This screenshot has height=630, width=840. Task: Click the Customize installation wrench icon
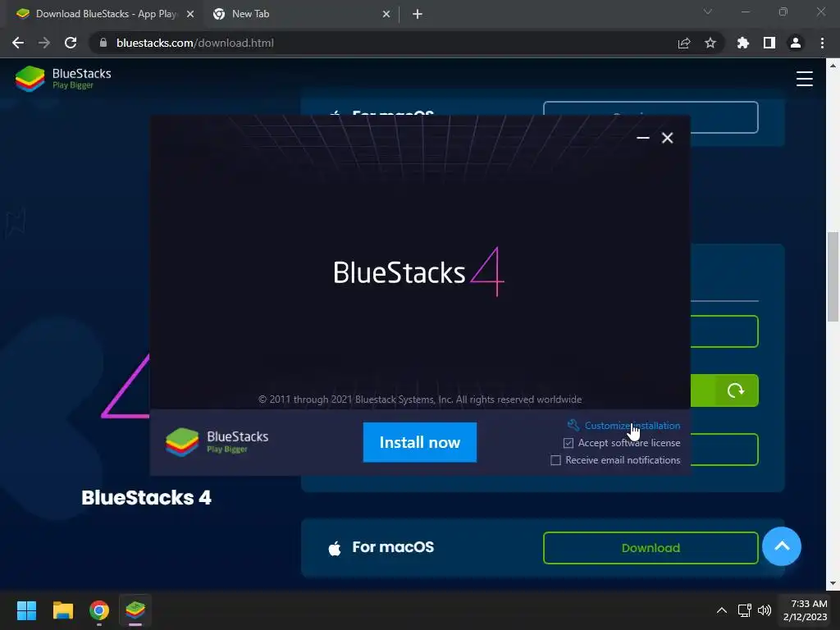[573, 425]
